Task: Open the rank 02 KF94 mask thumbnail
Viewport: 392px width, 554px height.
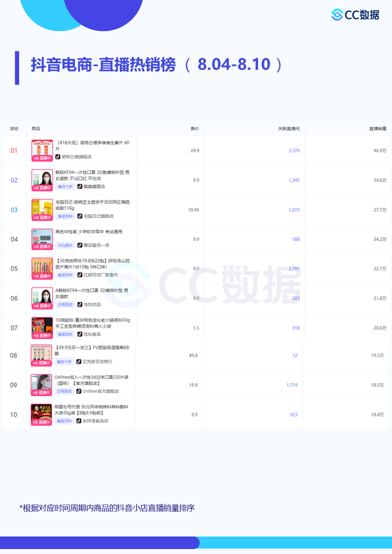Action: (42, 180)
